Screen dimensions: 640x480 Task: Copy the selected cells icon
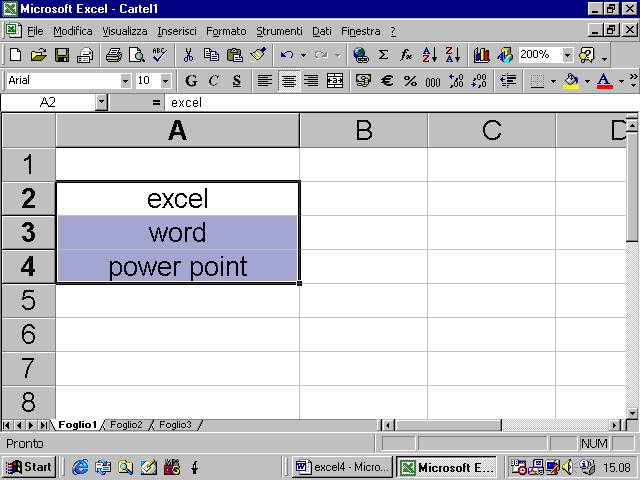[211, 55]
